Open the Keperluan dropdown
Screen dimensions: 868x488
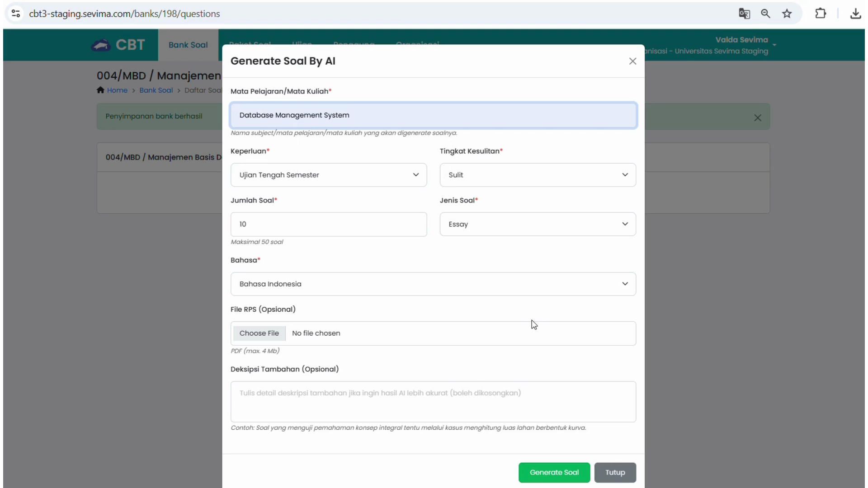coord(329,175)
